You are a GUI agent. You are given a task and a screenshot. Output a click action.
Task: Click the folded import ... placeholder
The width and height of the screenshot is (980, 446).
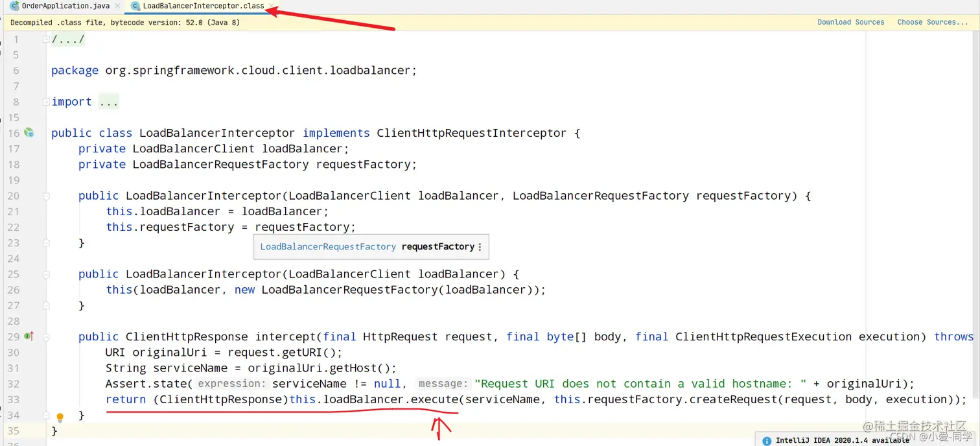(108, 102)
